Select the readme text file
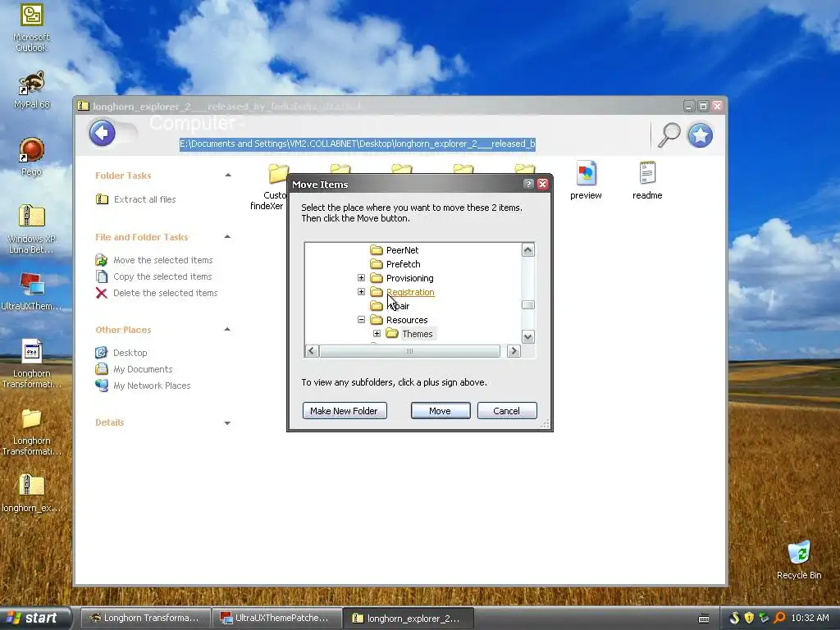This screenshot has width=840, height=630. click(x=647, y=180)
